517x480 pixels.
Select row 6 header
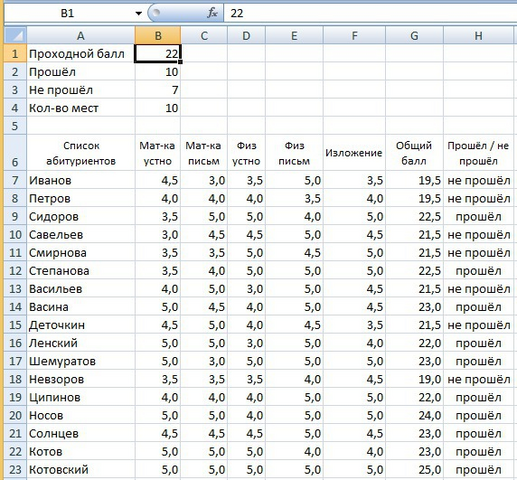coord(15,153)
